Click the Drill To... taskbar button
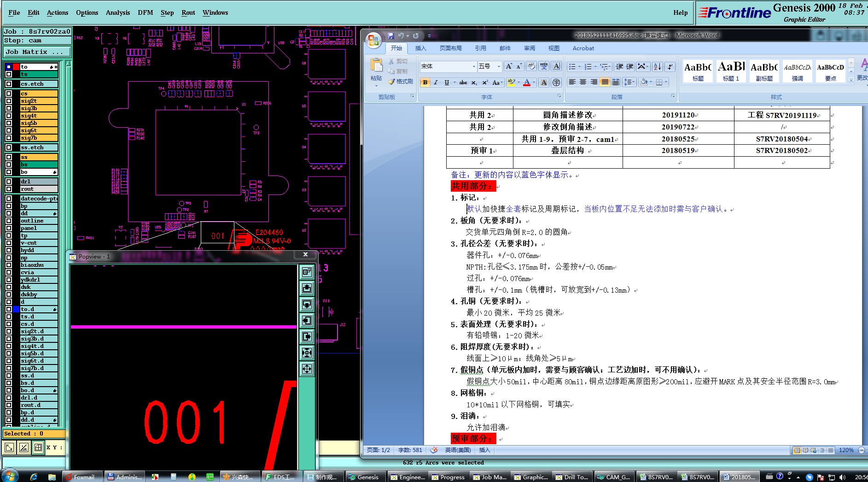 click(571, 477)
